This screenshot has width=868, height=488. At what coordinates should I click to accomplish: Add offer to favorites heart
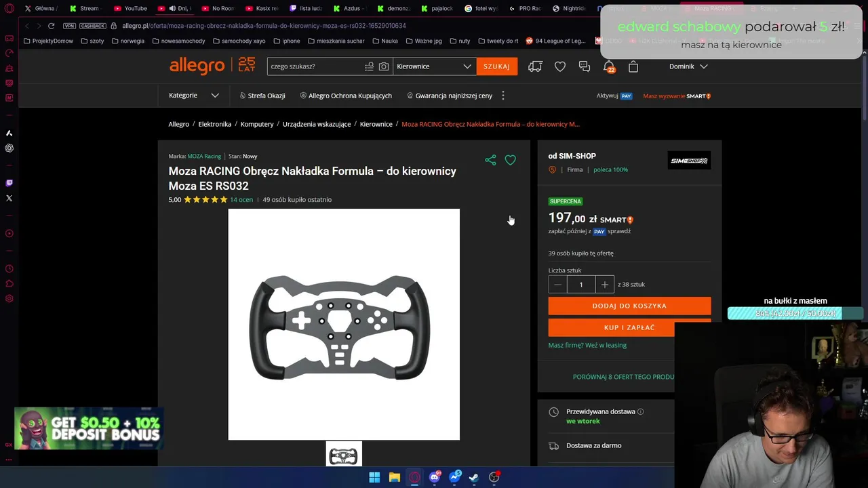click(x=511, y=160)
